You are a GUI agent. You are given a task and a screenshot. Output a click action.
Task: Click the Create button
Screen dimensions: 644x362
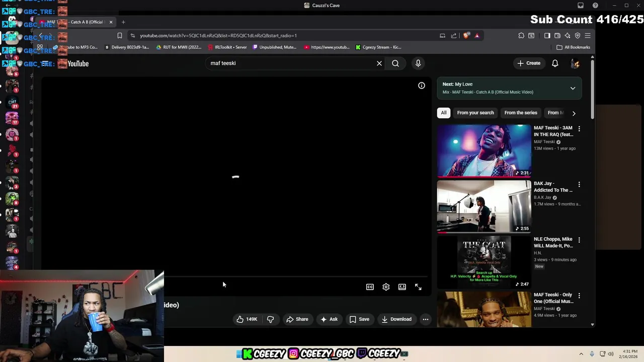[528, 63]
